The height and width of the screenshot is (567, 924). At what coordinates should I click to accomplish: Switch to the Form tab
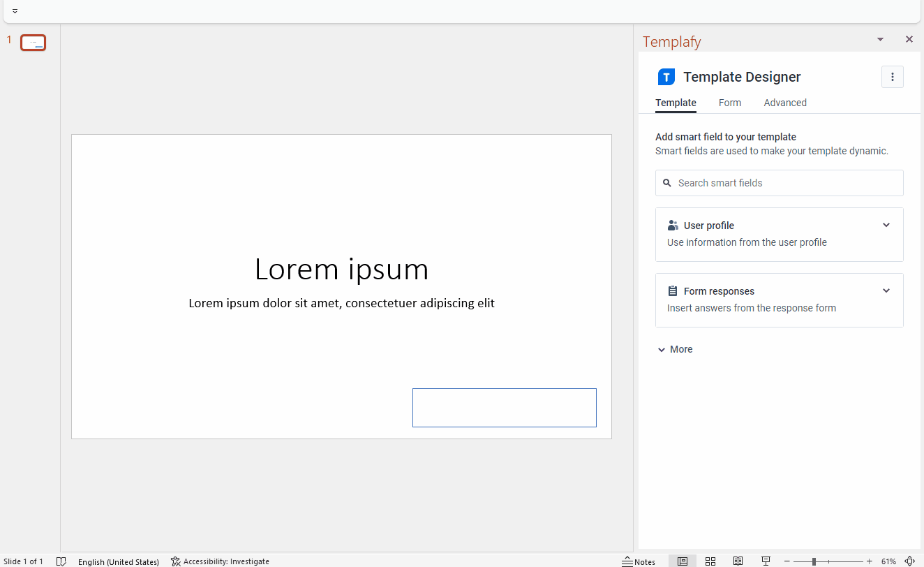point(729,103)
